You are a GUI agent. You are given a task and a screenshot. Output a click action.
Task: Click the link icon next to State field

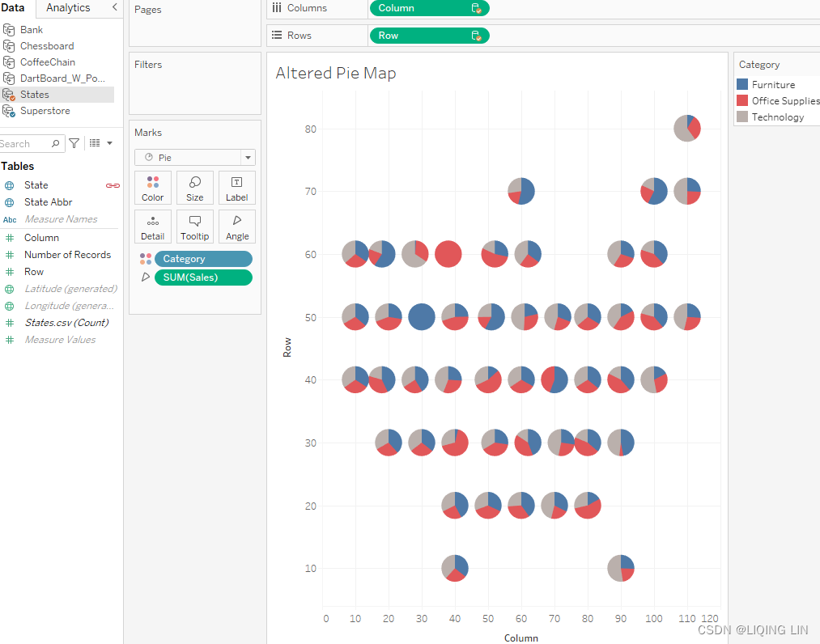(x=113, y=185)
